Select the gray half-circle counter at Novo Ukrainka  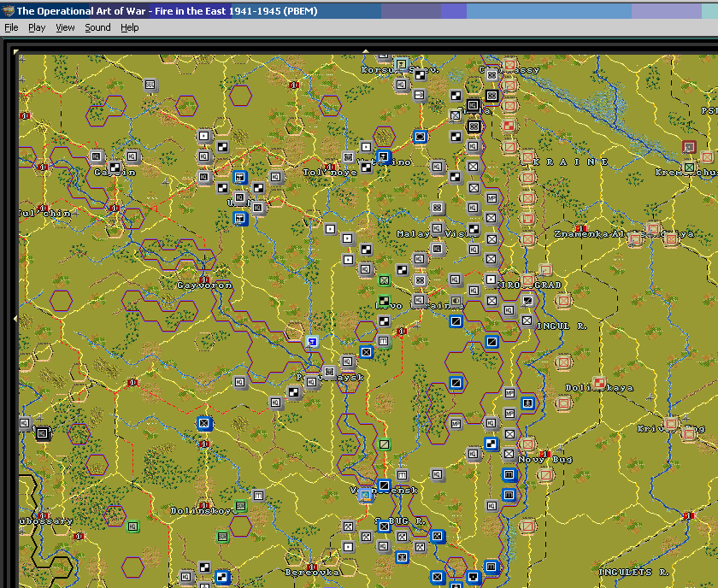point(455,301)
